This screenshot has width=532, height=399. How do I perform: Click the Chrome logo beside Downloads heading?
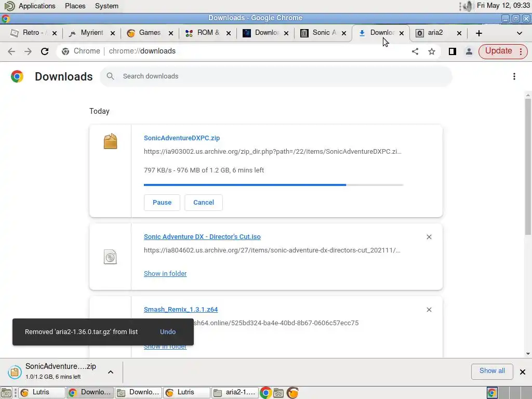tap(17, 76)
